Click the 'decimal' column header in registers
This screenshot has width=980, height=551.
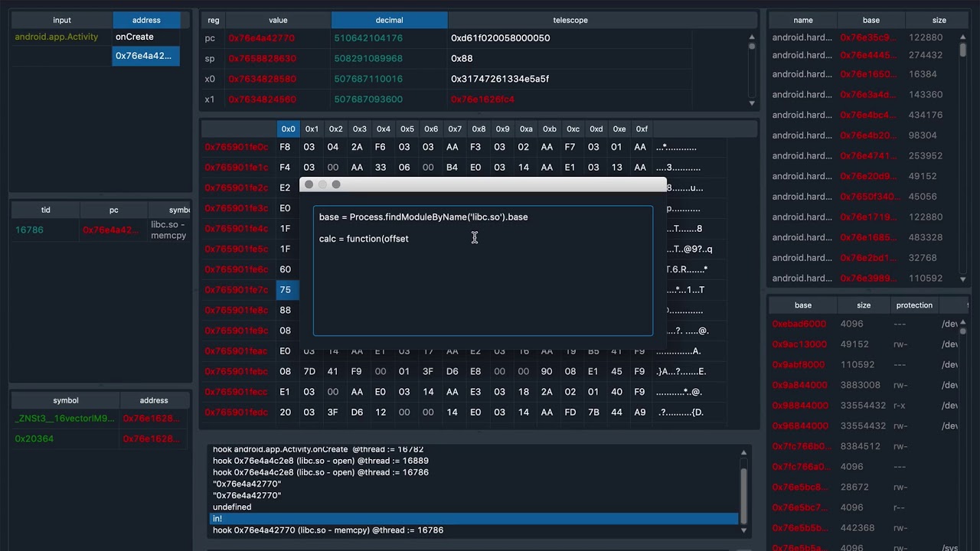[390, 20]
